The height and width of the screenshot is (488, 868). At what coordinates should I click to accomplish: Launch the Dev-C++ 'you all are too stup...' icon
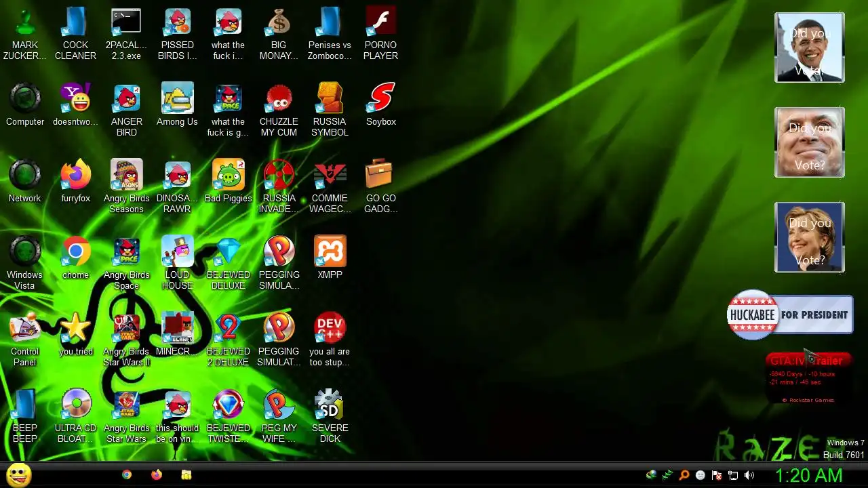pyautogui.click(x=330, y=340)
